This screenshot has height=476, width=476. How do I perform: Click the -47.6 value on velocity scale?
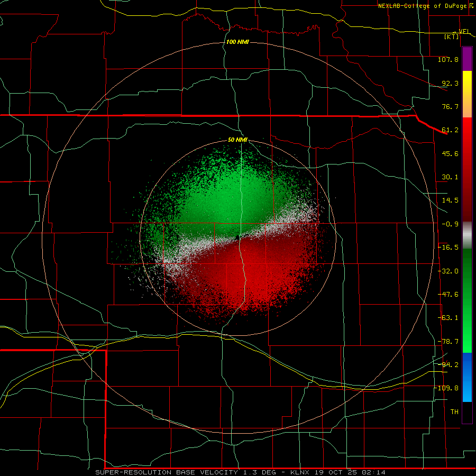pyautogui.click(x=448, y=295)
